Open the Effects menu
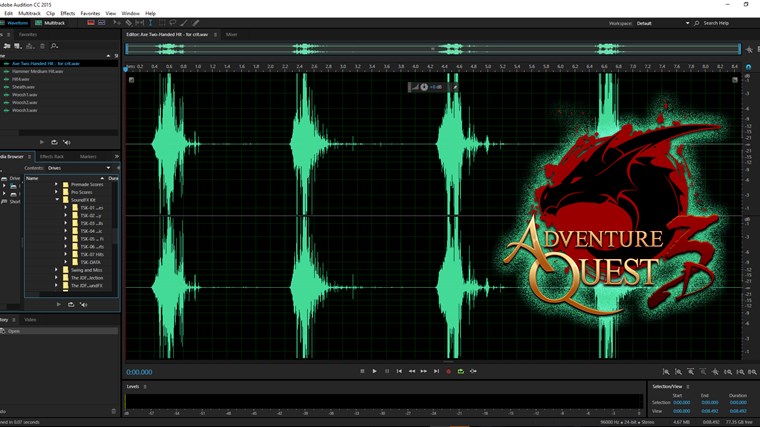Image resolution: width=760 pixels, height=427 pixels. [x=67, y=14]
